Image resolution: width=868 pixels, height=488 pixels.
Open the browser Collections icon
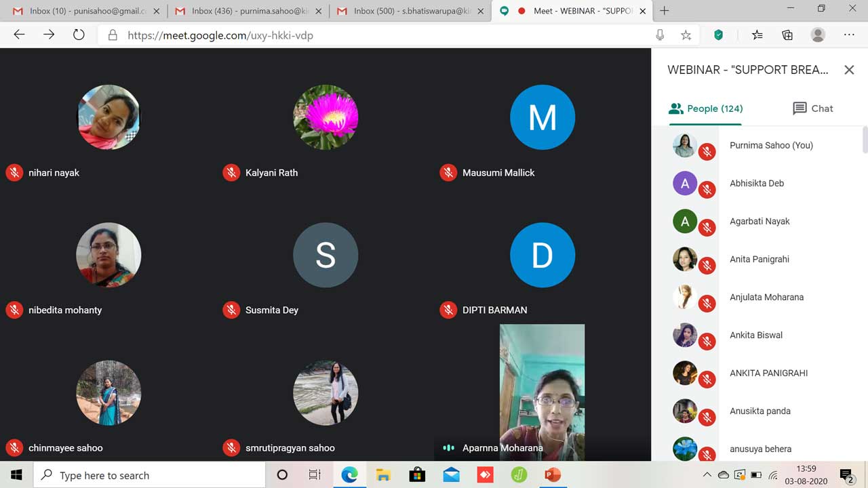[x=787, y=35]
